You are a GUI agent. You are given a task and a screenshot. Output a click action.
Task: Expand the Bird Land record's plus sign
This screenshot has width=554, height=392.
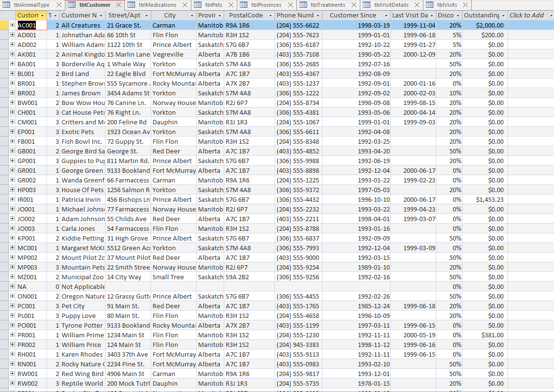(x=12, y=74)
